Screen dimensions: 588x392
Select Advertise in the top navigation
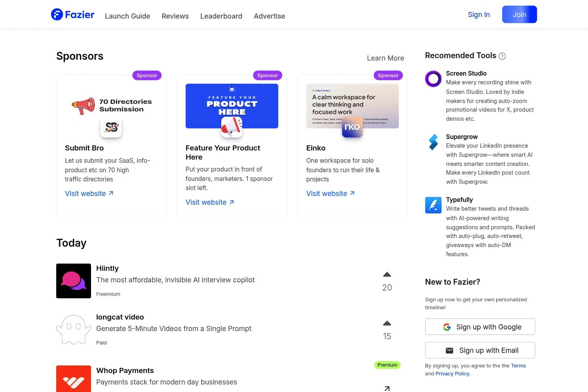coord(269,16)
